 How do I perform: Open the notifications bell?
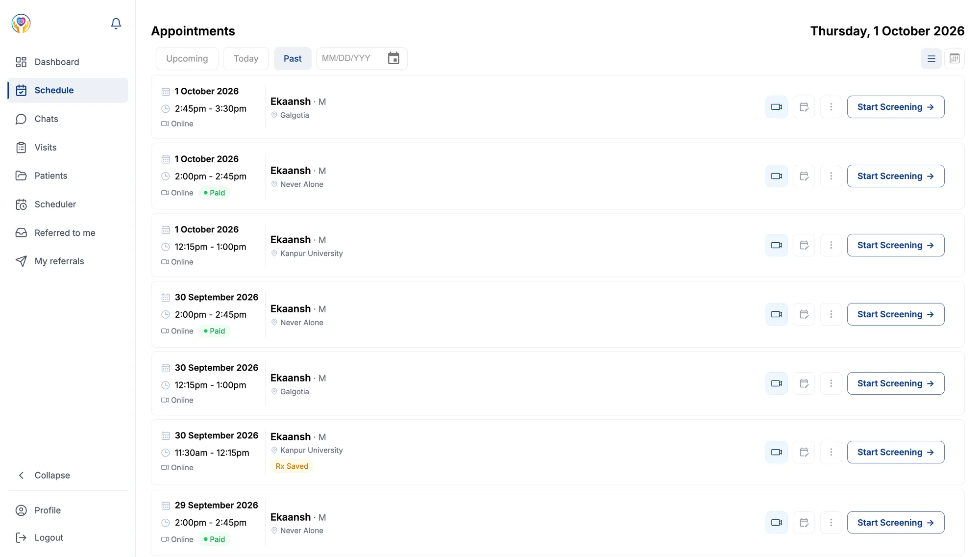point(116,24)
